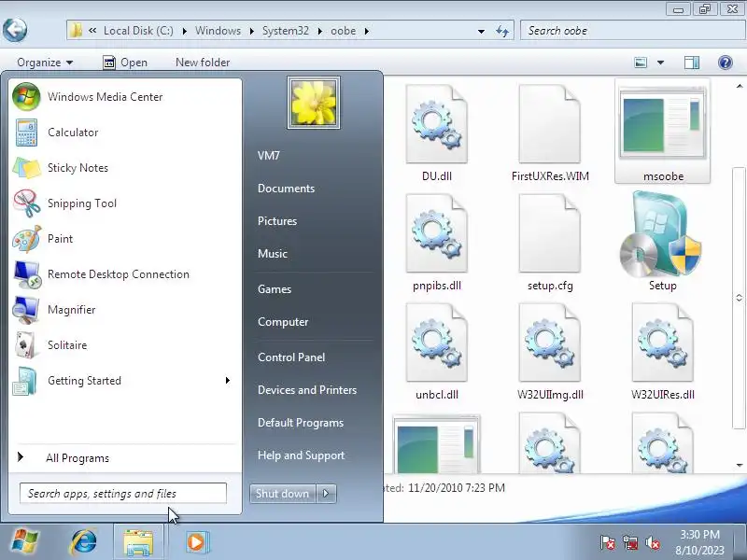Click the Explorer Back button
Screen dimensions: 747x560
(15, 30)
